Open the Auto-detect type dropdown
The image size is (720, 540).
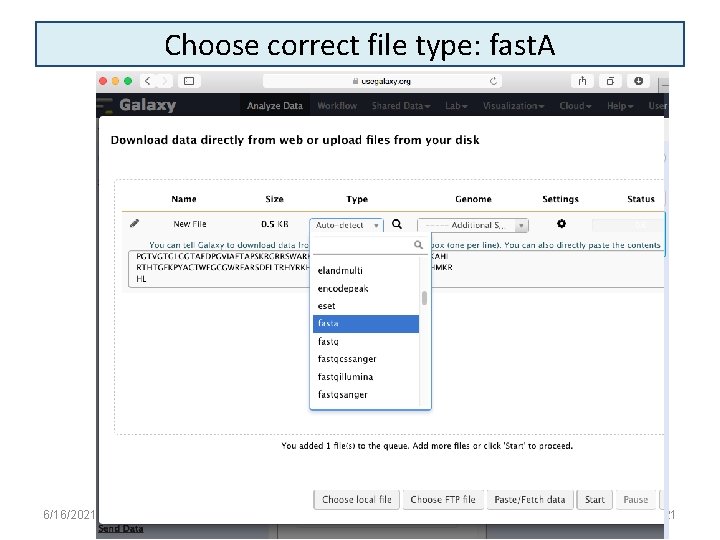pyautogui.click(x=347, y=225)
